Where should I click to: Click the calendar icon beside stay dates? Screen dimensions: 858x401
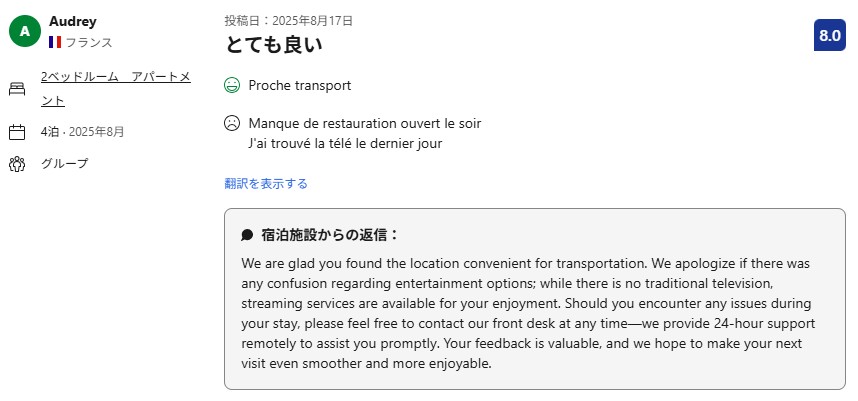(17, 132)
